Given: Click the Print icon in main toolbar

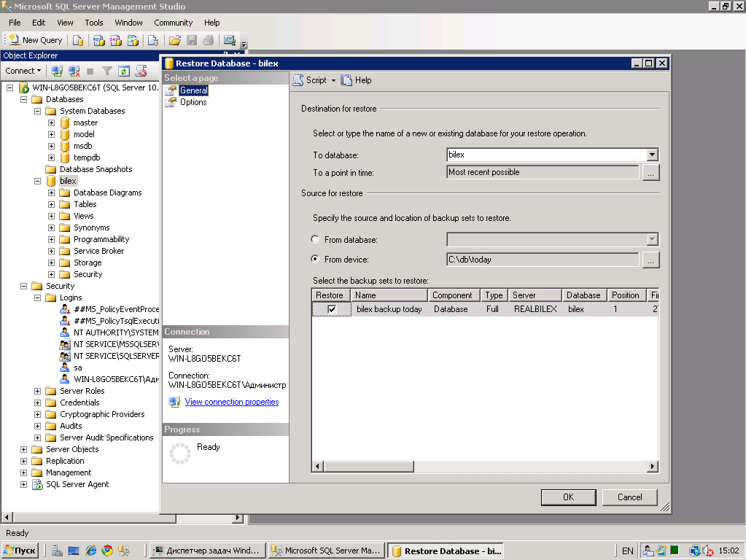Looking at the screenshot, I should tap(209, 40).
